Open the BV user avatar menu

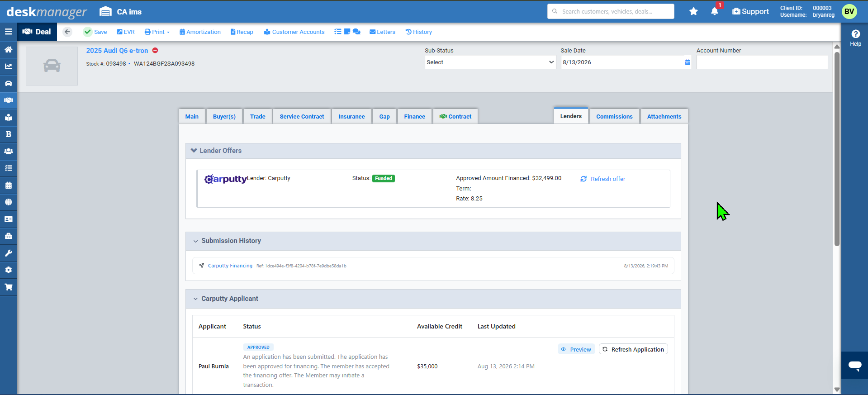coord(849,11)
